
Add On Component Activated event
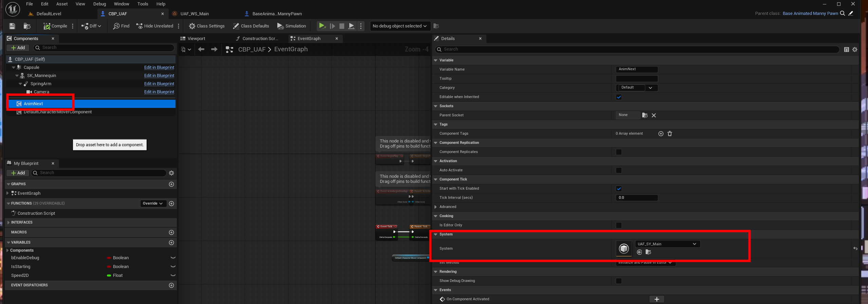[x=657, y=299]
